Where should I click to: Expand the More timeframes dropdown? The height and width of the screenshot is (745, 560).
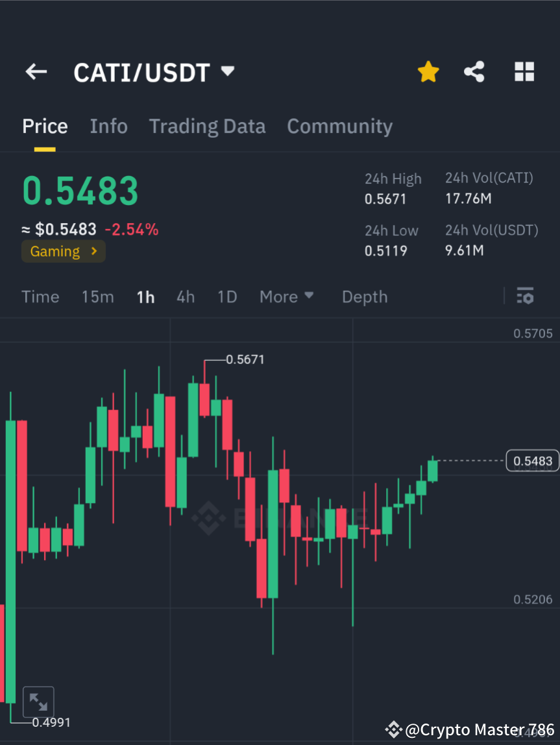tap(286, 297)
